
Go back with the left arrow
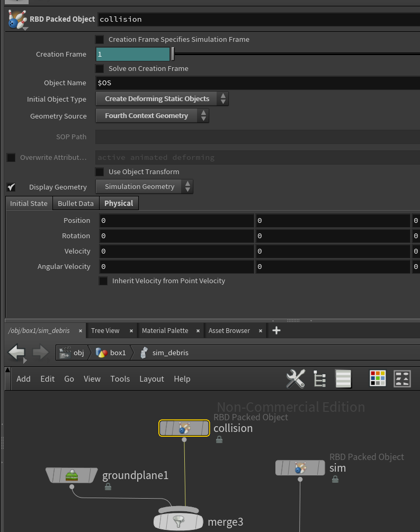point(16,352)
